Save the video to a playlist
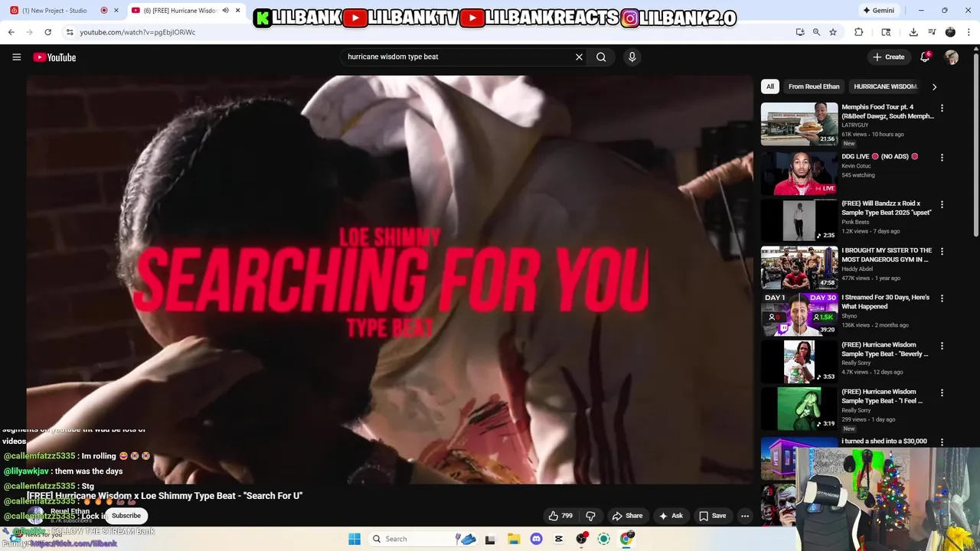The width and height of the screenshot is (980, 551). (x=712, y=516)
